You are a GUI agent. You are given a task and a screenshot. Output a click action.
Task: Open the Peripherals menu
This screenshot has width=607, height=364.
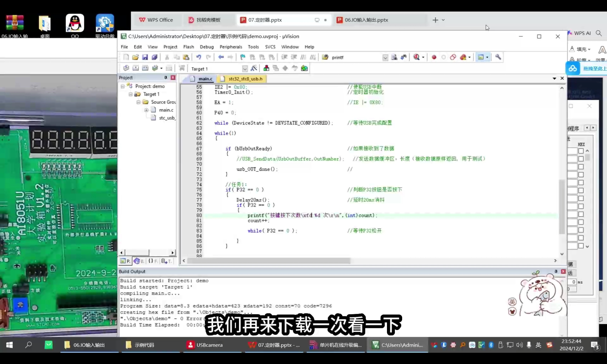231,47
